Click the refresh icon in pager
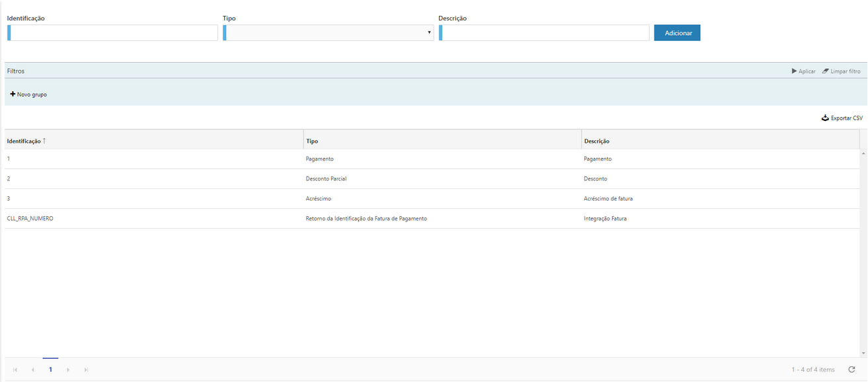The height and width of the screenshot is (382, 868). (851, 369)
